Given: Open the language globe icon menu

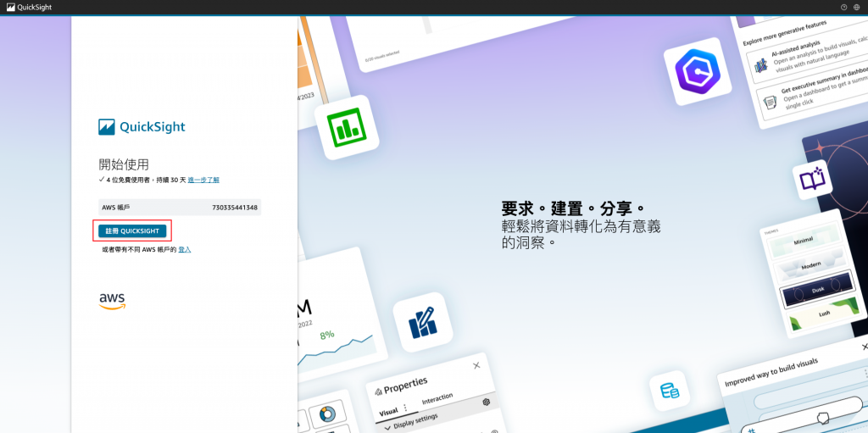Looking at the screenshot, I should 857,7.
